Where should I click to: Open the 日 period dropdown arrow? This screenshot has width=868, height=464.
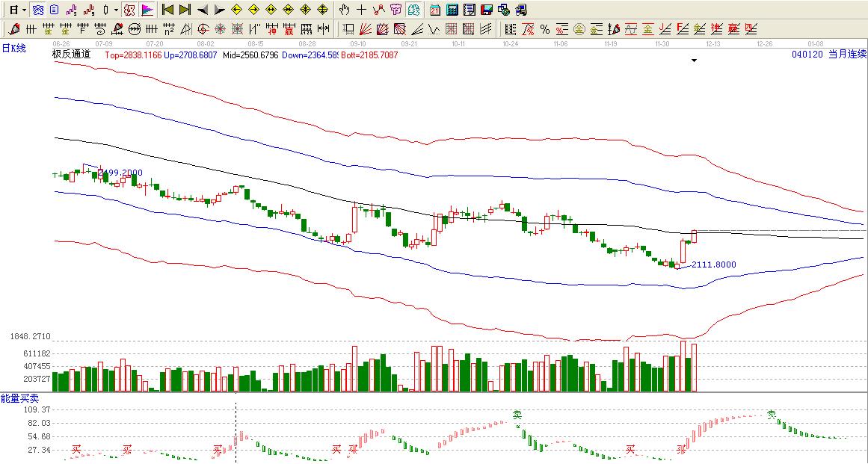[24, 10]
